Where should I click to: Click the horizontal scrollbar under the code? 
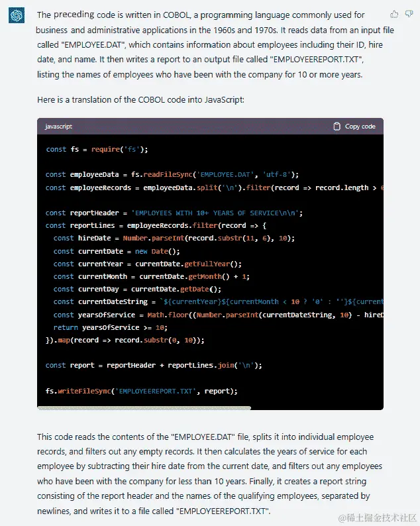(x=144, y=408)
